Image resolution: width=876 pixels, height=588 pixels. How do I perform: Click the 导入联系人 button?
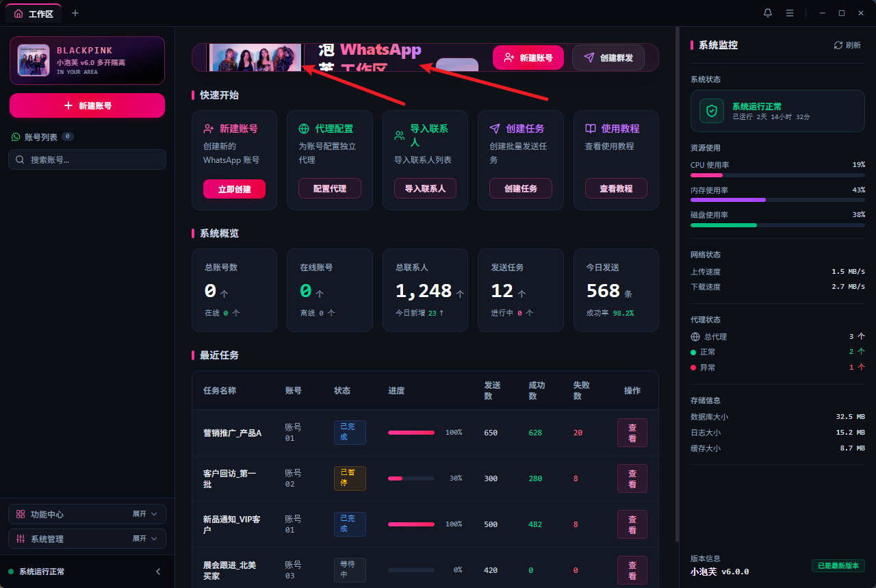point(425,188)
